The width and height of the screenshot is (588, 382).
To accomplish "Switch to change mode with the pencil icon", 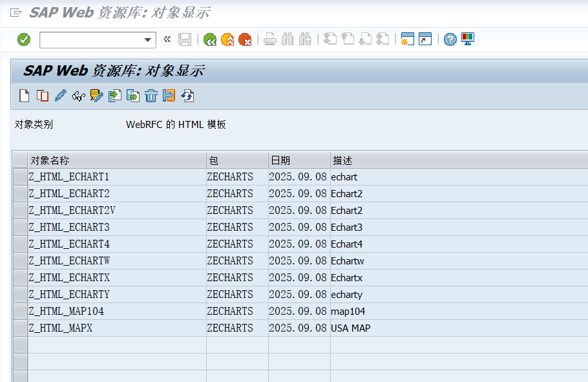I will [x=60, y=96].
